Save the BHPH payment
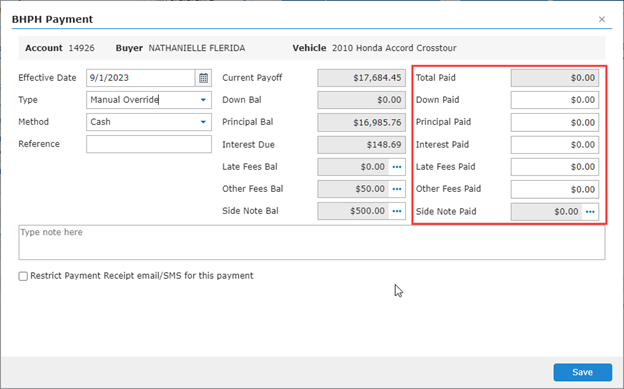The width and height of the screenshot is (624, 389). click(x=583, y=372)
